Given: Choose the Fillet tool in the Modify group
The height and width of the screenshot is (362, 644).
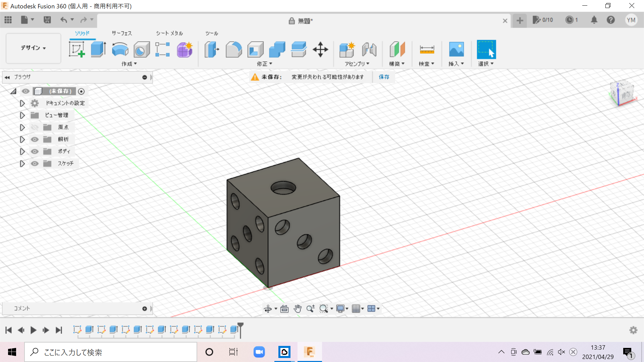Looking at the screenshot, I should 233,50.
